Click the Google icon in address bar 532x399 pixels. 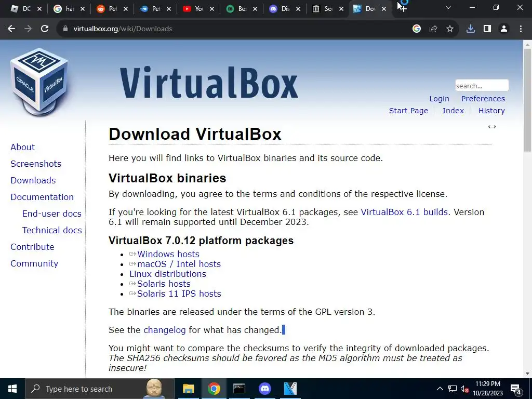coord(417,29)
